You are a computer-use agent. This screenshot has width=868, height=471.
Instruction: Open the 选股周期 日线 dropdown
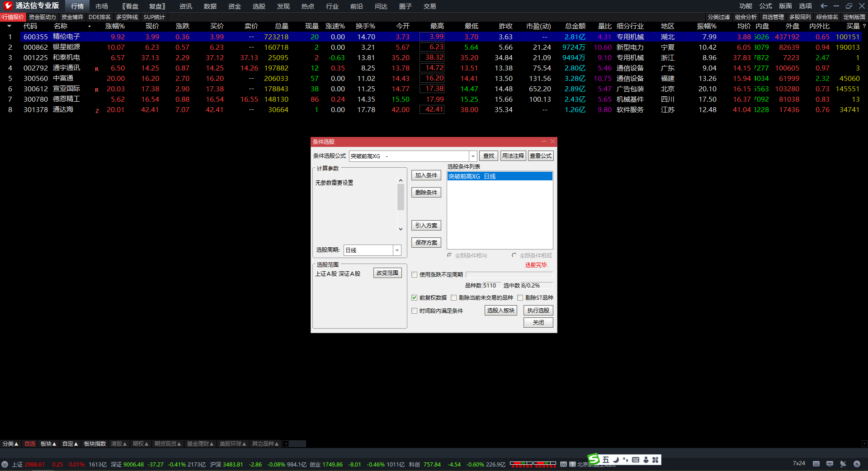tap(397, 250)
